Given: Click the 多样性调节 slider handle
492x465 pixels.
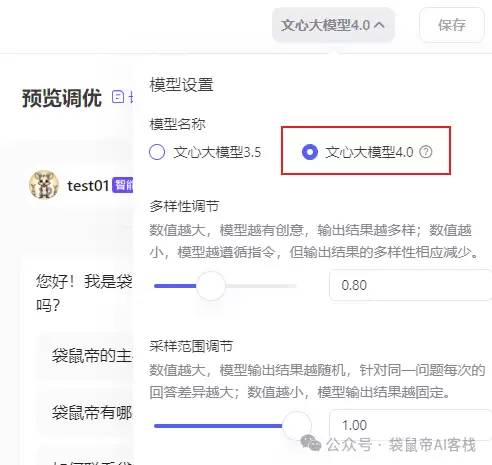Looking at the screenshot, I should tap(211, 286).
